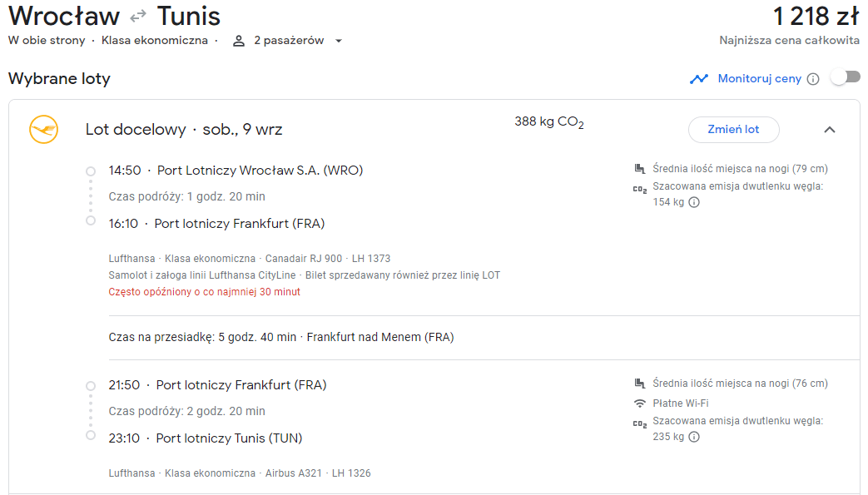Image resolution: width=868 pixels, height=495 pixels.
Task: Click the price tracking graph icon
Action: point(698,79)
